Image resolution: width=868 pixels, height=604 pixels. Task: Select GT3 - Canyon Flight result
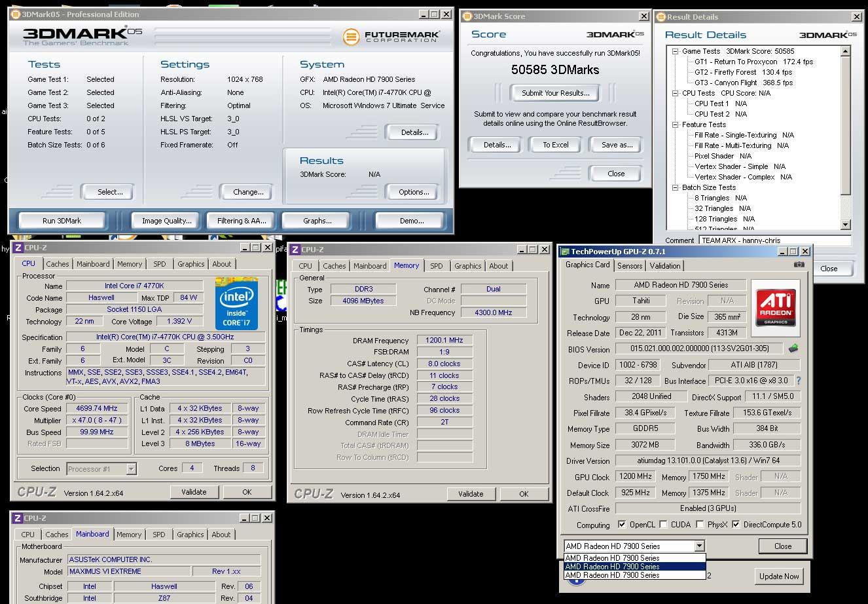coord(744,83)
